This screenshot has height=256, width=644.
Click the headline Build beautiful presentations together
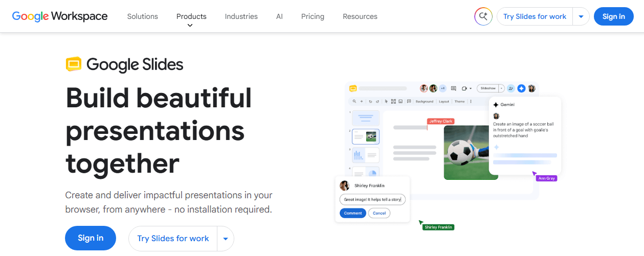(x=159, y=130)
